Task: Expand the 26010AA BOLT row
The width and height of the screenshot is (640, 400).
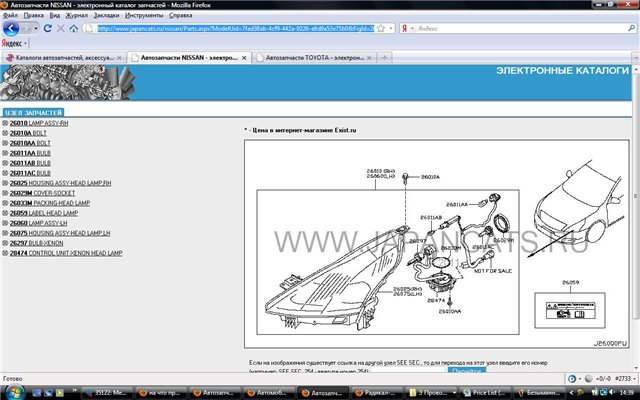Action: tap(5, 143)
